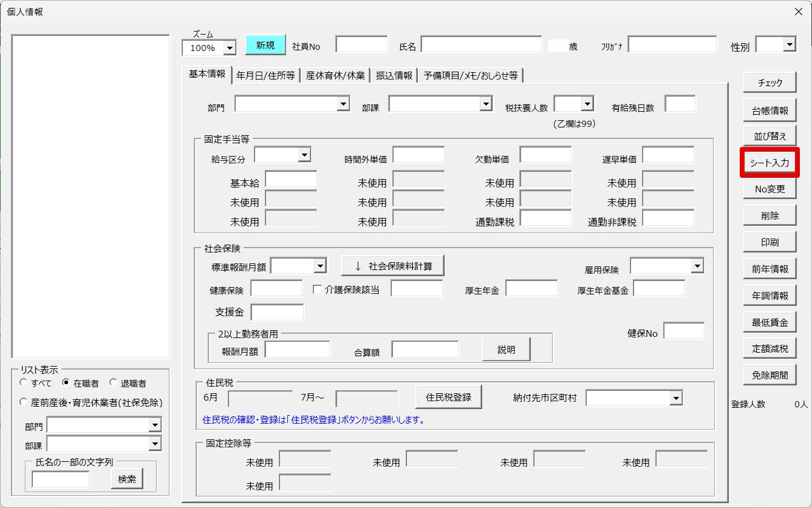Open the 給与区分 dropdown

click(304, 155)
